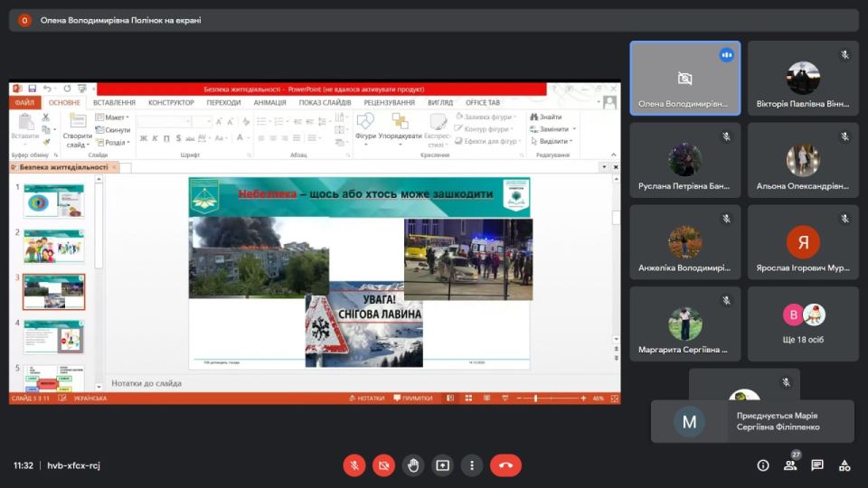The width and height of the screenshot is (868, 488).
Task: Expand the Виділити dropdown in the ribbon
Action: click(553, 142)
